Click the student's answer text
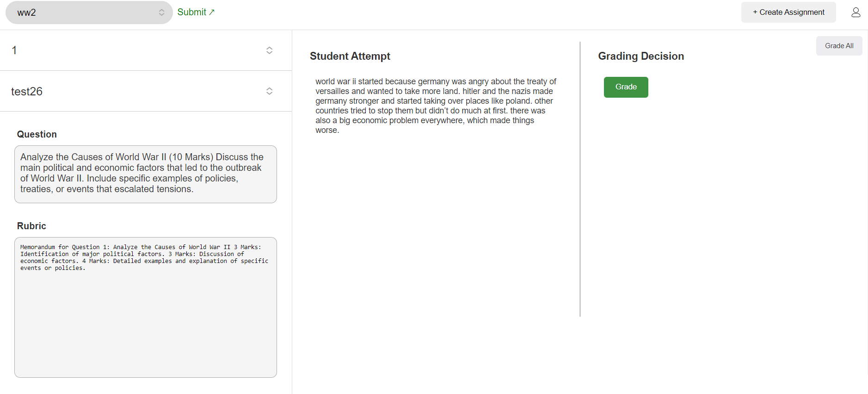Image resolution: width=868 pixels, height=394 pixels. (436, 106)
